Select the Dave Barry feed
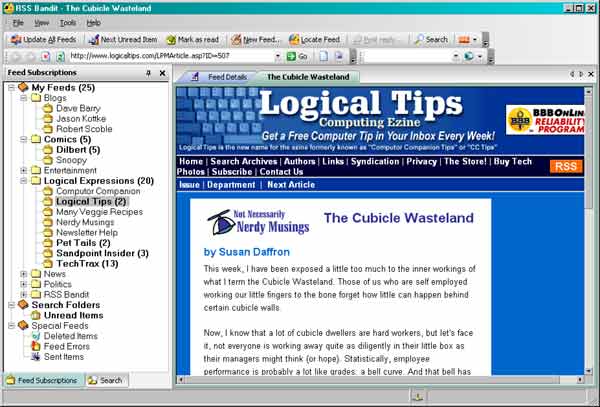 click(x=78, y=108)
